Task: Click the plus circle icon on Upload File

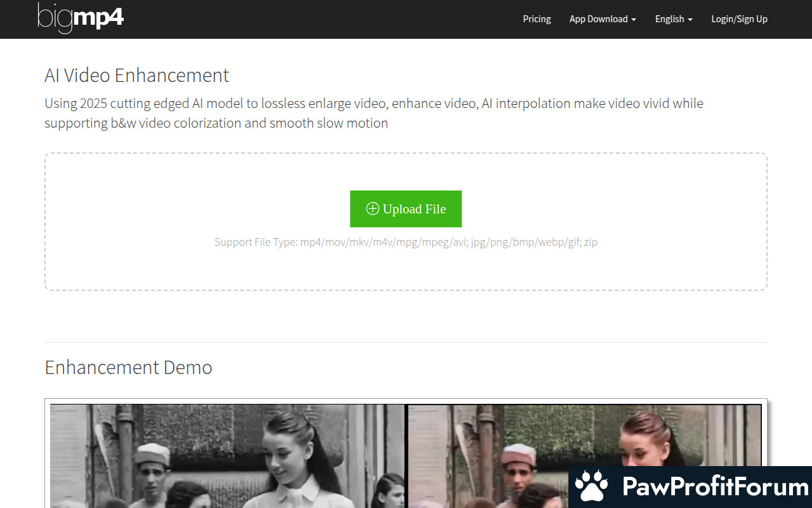Action: click(372, 209)
